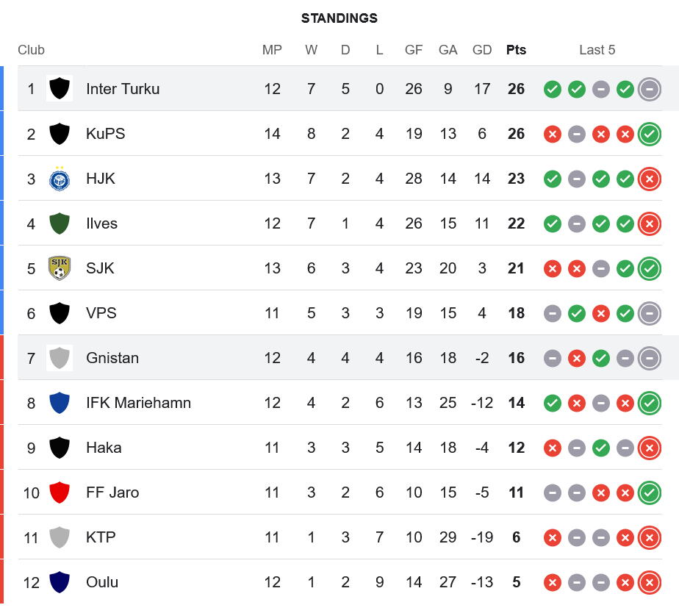
Task: Click SJK latest match win icon
Action: (649, 268)
